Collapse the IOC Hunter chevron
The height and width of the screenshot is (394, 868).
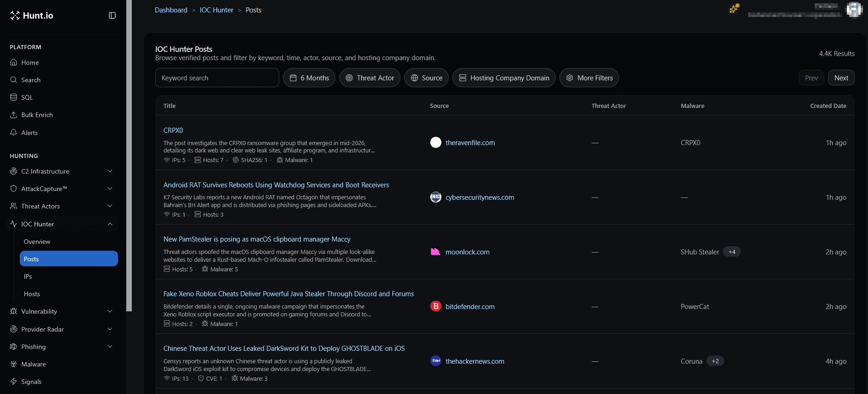pyautogui.click(x=110, y=224)
